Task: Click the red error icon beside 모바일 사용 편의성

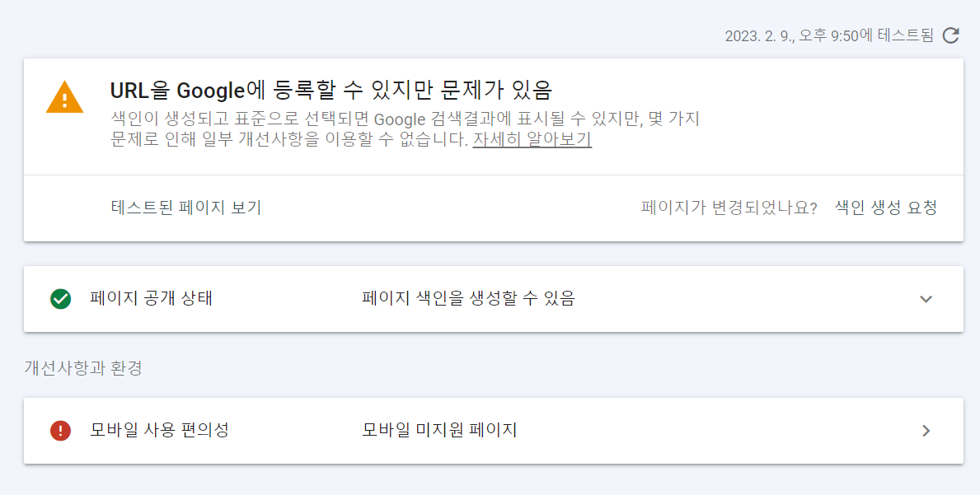Action: pos(59,431)
